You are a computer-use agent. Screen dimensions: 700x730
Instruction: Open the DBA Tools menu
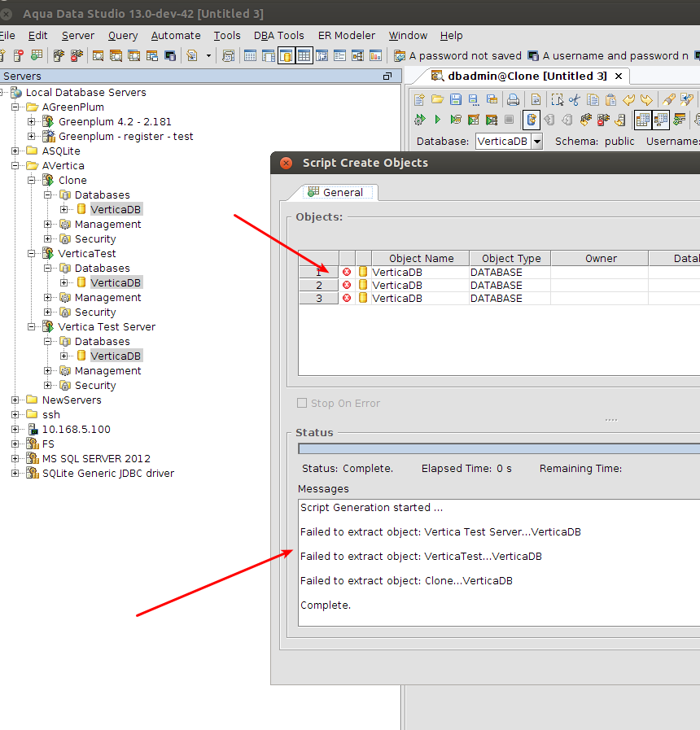pyautogui.click(x=278, y=35)
